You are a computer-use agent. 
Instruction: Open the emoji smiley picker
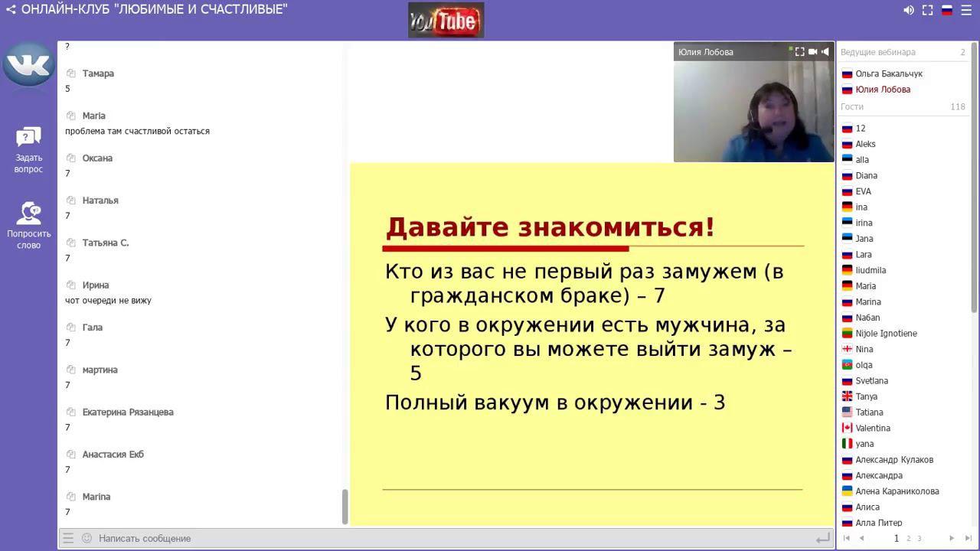click(x=87, y=538)
